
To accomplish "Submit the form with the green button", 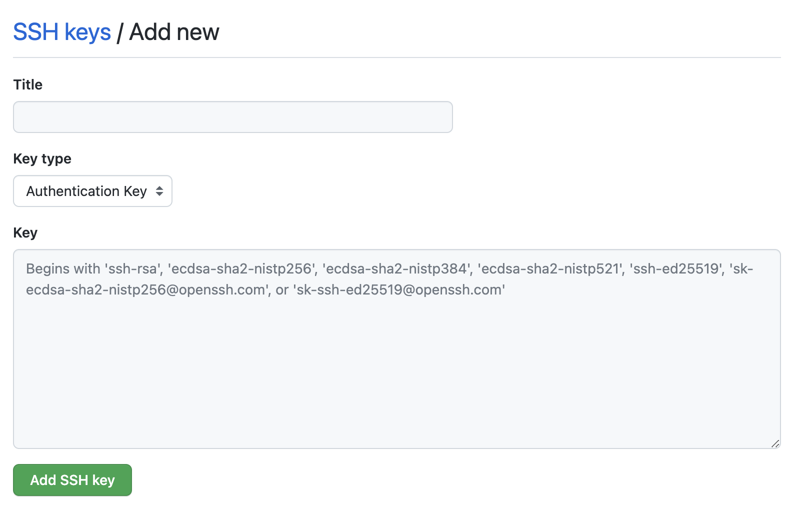I will [x=72, y=480].
